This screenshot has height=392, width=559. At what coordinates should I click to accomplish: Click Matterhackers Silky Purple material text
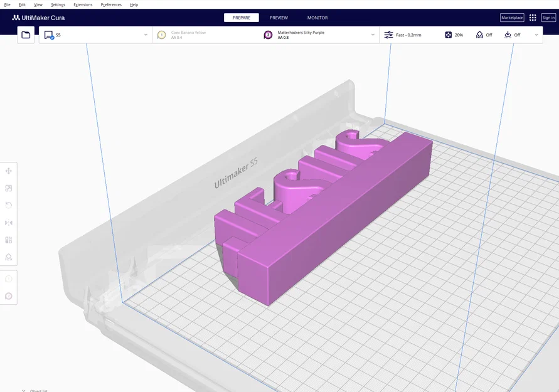(x=301, y=33)
